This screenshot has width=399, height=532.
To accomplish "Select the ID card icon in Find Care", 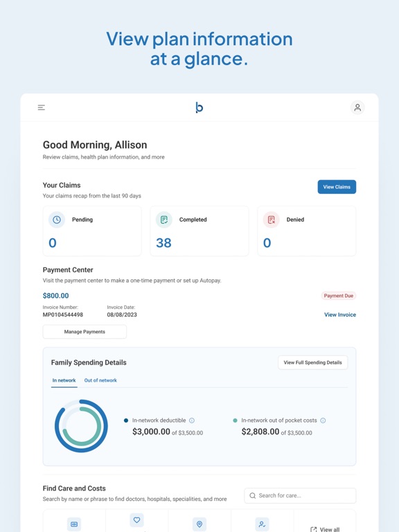I will click(74, 524).
